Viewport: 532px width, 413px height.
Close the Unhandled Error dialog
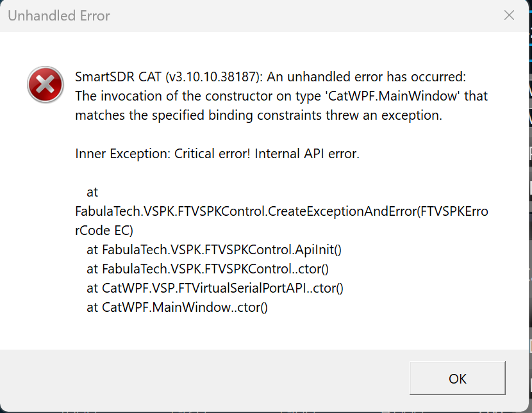[x=509, y=15]
